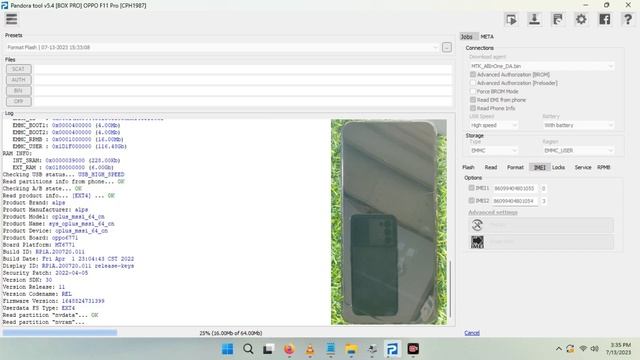Open the Facebook page icon
This screenshot has height=360, width=640.
604,19
